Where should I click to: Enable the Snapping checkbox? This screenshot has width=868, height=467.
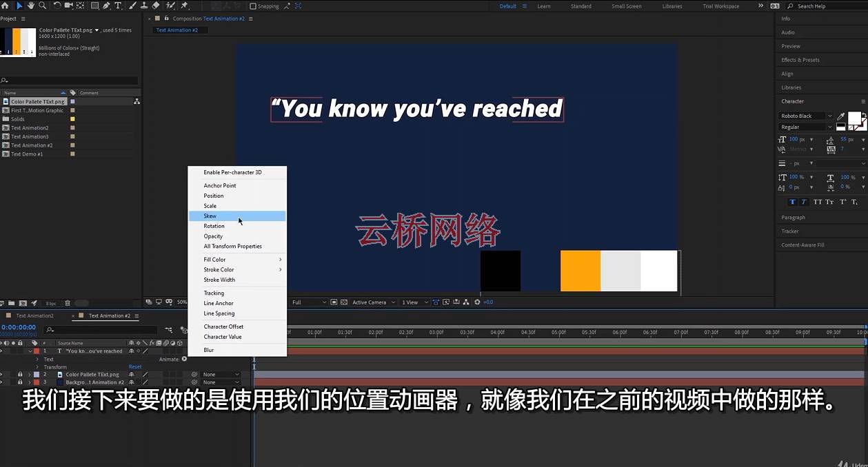(253, 6)
